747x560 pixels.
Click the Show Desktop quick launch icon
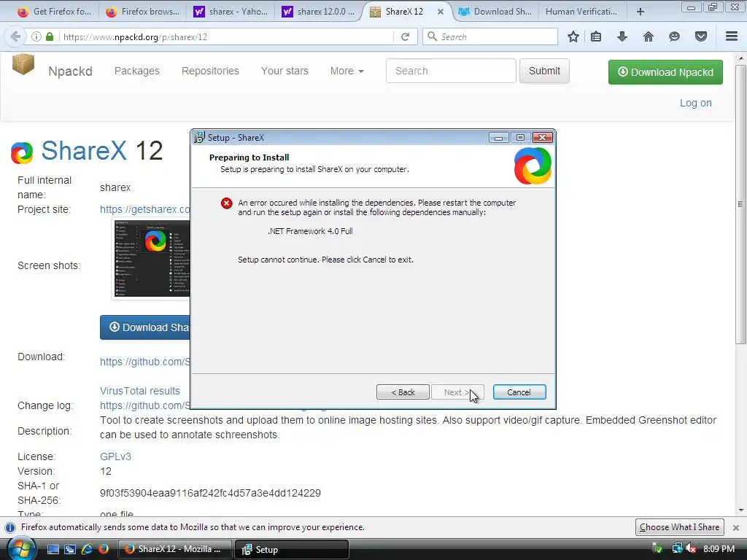(x=53, y=549)
